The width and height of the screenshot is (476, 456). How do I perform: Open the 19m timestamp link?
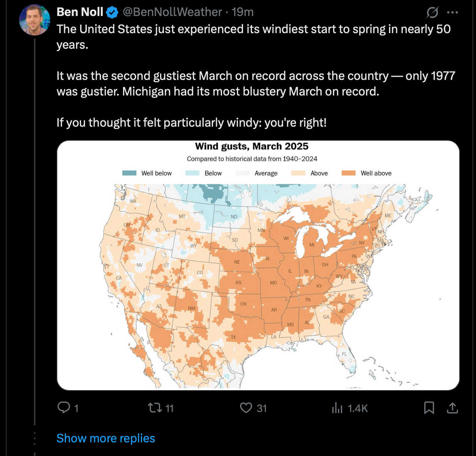(x=243, y=12)
